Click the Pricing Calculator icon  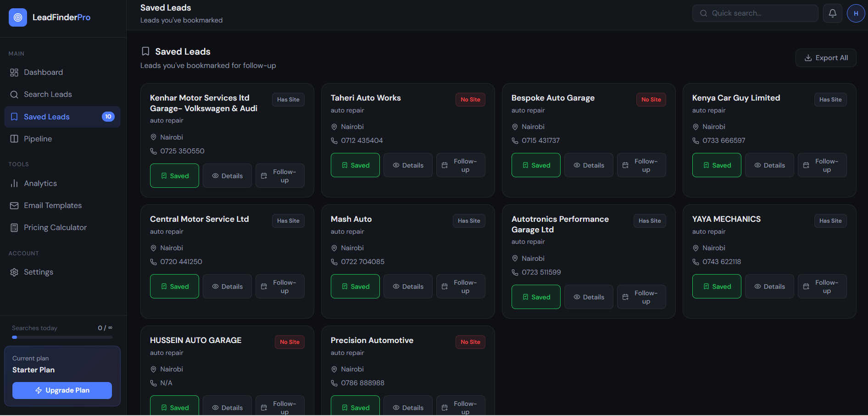click(14, 228)
